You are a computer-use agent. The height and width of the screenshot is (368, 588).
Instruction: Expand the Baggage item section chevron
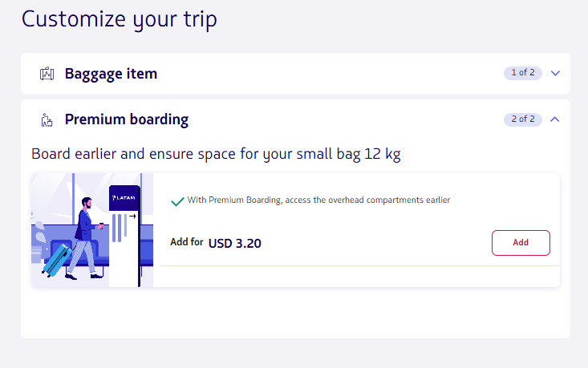pos(555,73)
